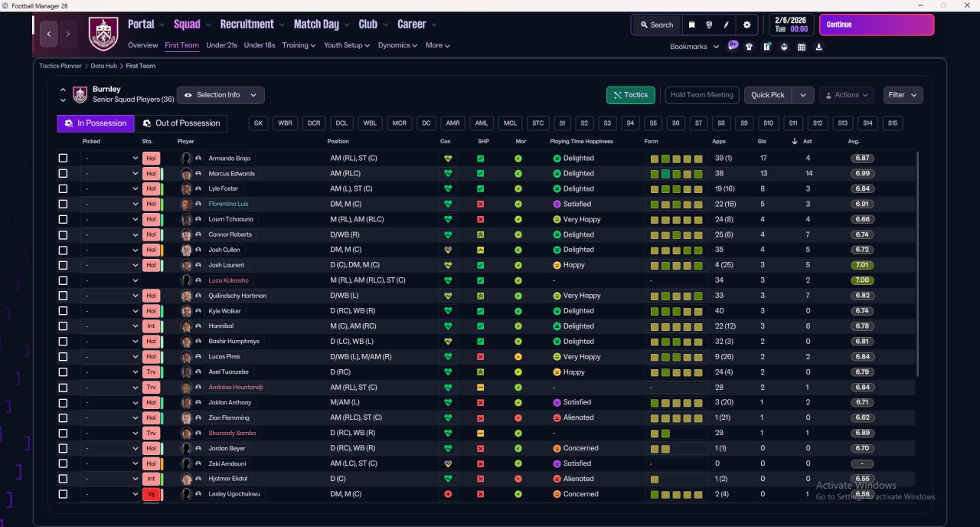This screenshot has height=527, width=980.
Task: Click the shirt icon in bookmarks bar
Action: (x=749, y=47)
